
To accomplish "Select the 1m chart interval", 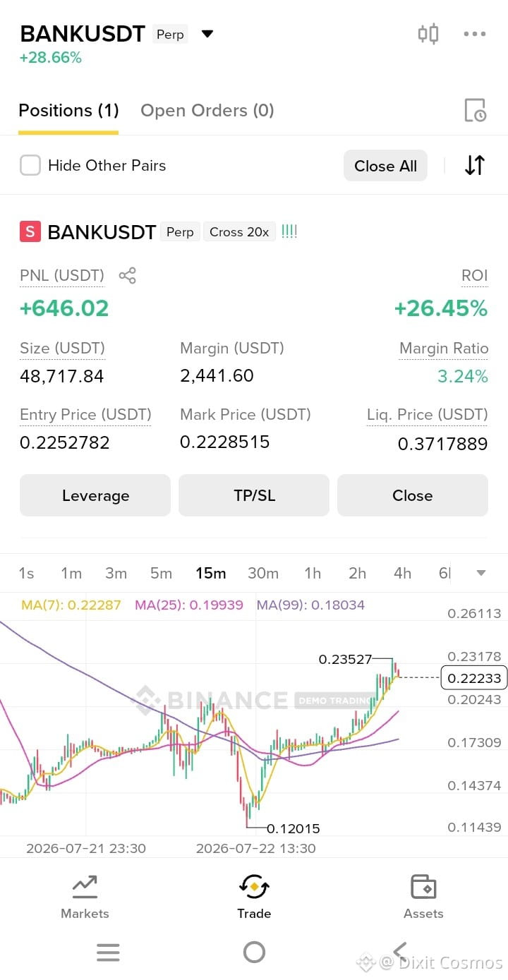I will 71,573.
